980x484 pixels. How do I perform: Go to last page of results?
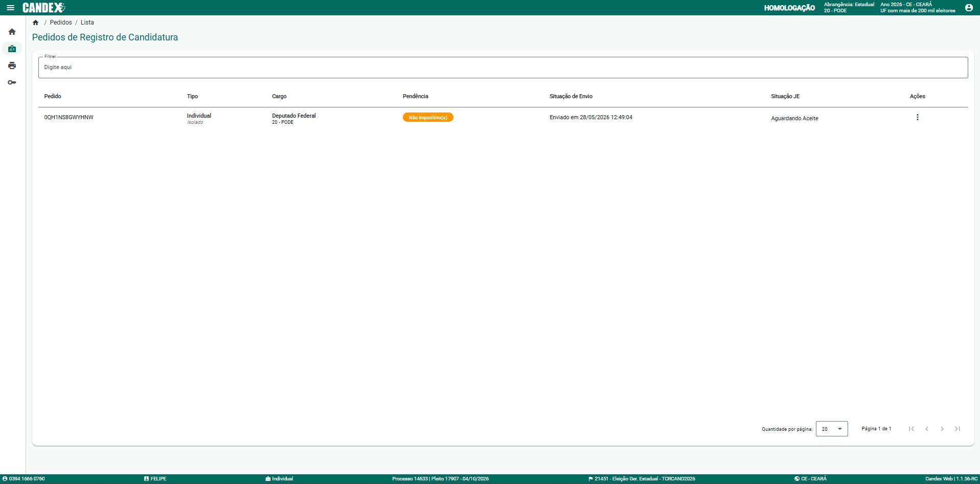tap(958, 429)
